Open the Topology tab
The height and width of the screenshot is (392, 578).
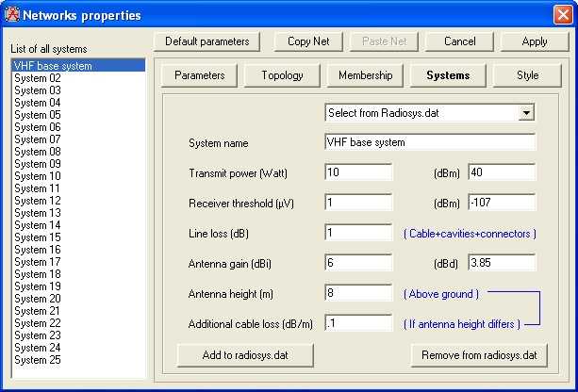(x=282, y=75)
